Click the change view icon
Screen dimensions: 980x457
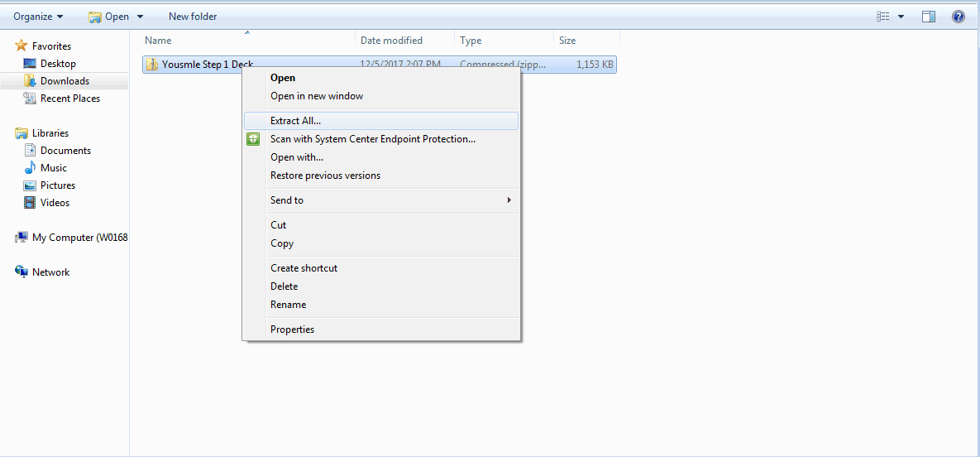[882, 17]
